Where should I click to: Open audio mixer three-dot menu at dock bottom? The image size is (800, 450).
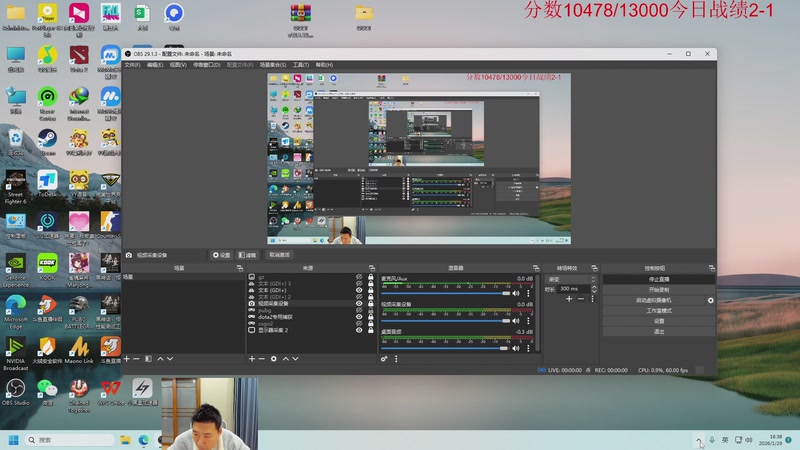[396, 359]
